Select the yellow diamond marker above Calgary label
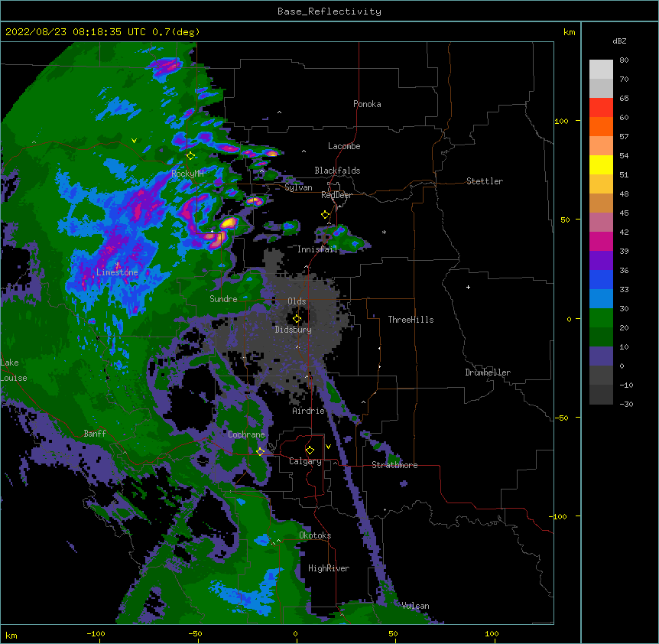This screenshot has width=659, height=644. click(310, 450)
